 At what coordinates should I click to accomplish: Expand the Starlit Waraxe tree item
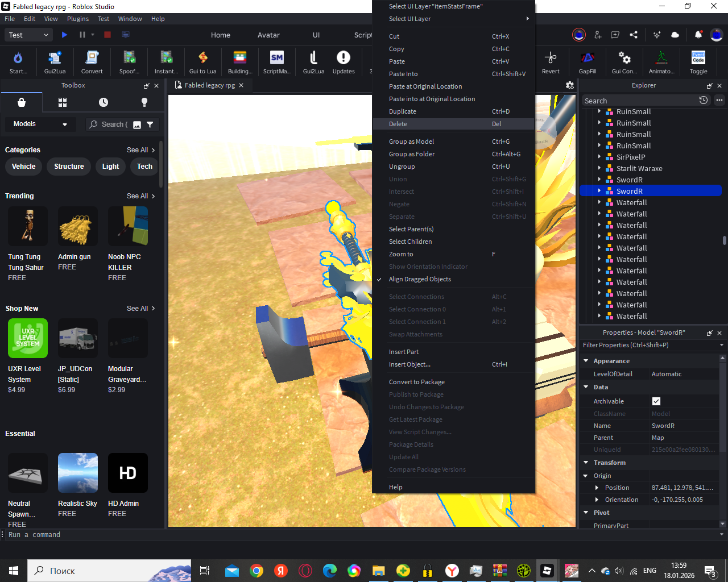coord(599,168)
